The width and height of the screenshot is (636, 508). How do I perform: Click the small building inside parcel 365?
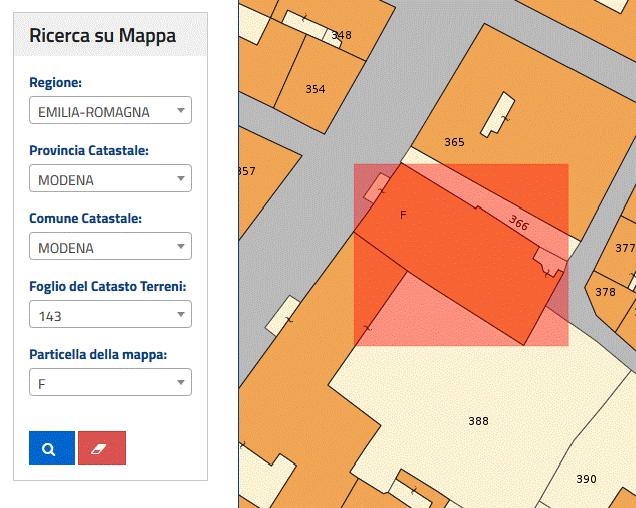pos(497,115)
